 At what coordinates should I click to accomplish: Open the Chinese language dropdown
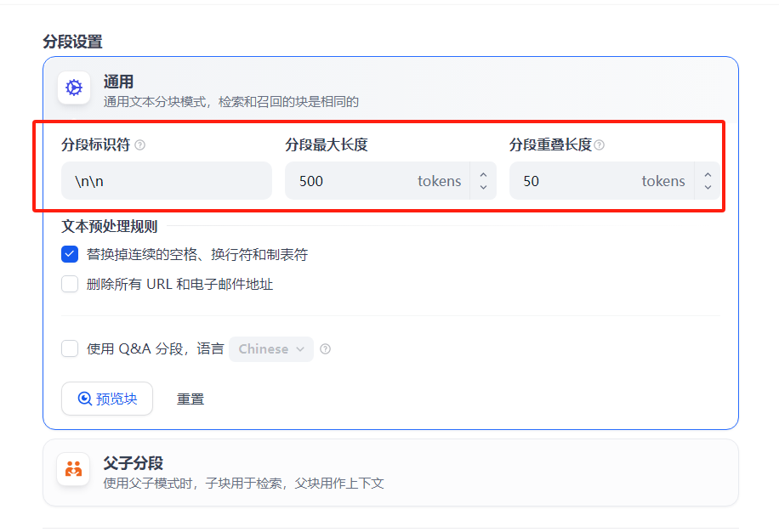point(271,349)
